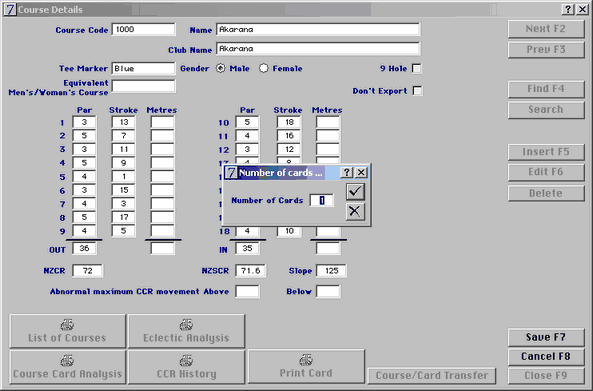593x391 pixels.
Task: Click the Name field containing Akarana
Action: point(318,29)
